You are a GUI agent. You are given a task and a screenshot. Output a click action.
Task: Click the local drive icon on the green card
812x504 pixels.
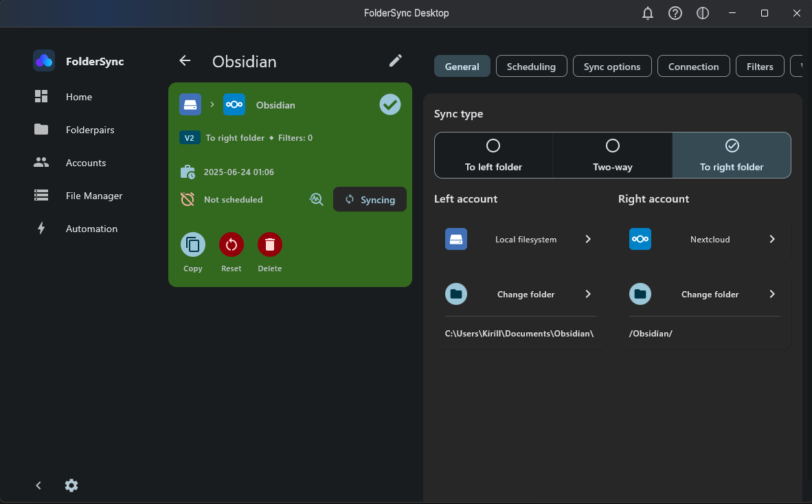point(190,104)
